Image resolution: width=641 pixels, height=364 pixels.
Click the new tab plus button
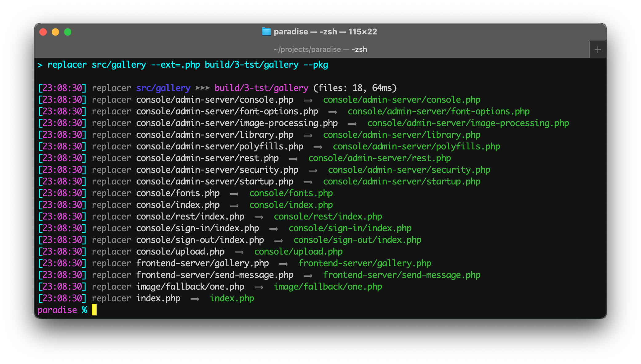[x=598, y=49]
